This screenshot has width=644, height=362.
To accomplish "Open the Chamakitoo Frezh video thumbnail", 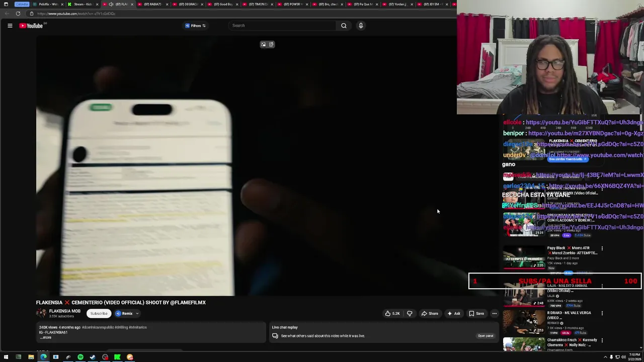I will (524, 344).
